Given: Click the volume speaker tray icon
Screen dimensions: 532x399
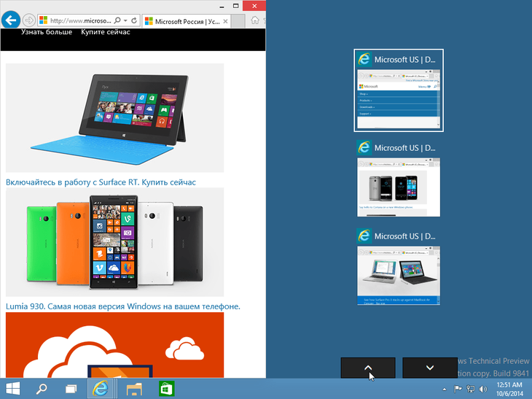Looking at the screenshot, I should pyautogui.click(x=482, y=388).
